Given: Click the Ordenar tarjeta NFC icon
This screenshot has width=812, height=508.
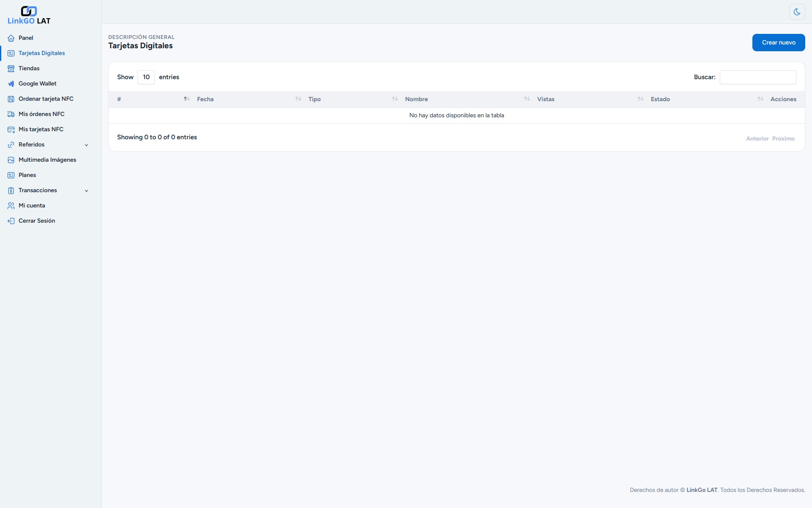Looking at the screenshot, I should click(11, 99).
